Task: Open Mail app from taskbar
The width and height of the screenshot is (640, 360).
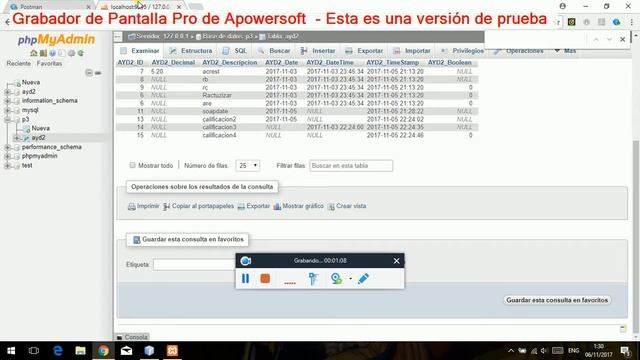Action: [x=126, y=351]
